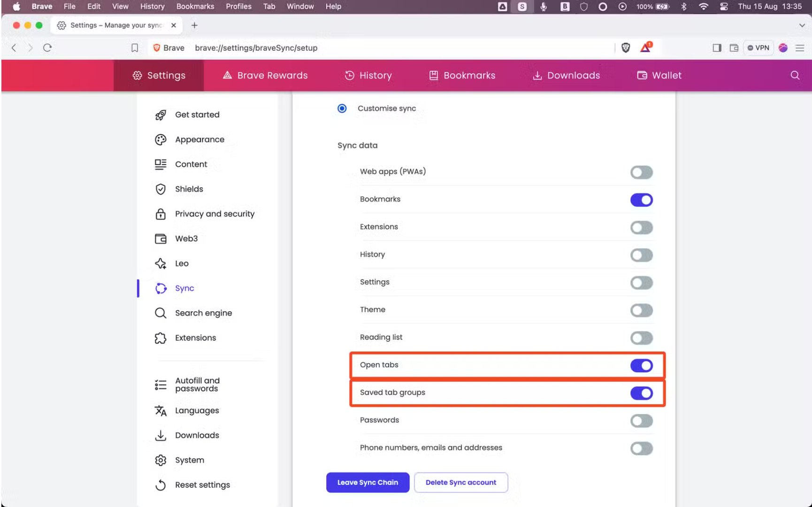Image resolution: width=812 pixels, height=507 pixels.
Task: Enable the Passwords sync toggle
Action: (641, 421)
